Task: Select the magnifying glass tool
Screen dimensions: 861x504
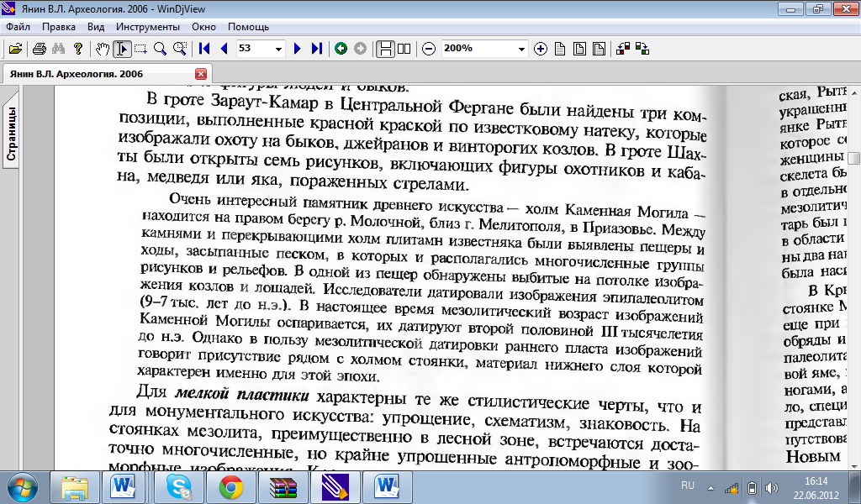Action: pos(160,49)
